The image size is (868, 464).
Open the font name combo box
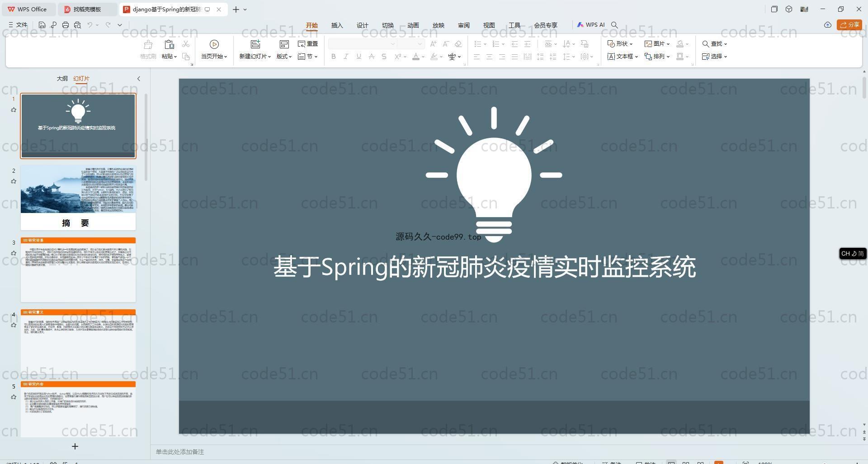point(362,44)
